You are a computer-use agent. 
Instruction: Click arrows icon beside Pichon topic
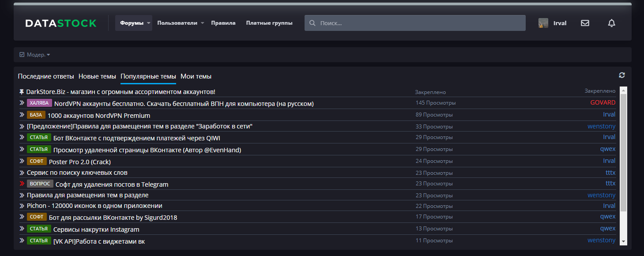tap(22, 206)
